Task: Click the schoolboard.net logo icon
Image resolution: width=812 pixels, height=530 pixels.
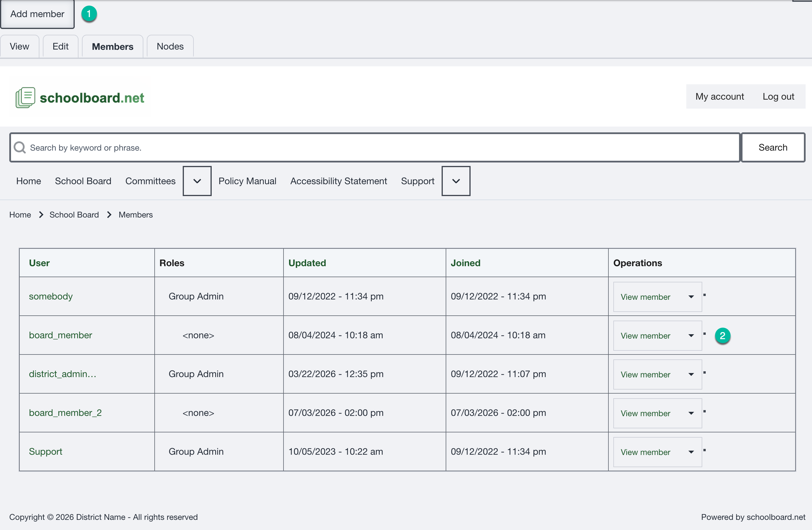Action: point(25,98)
